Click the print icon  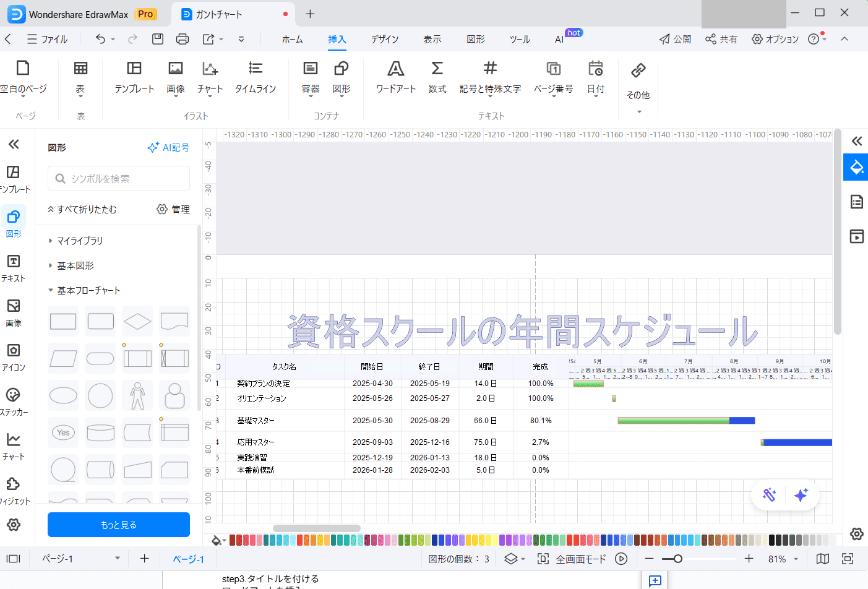(183, 39)
